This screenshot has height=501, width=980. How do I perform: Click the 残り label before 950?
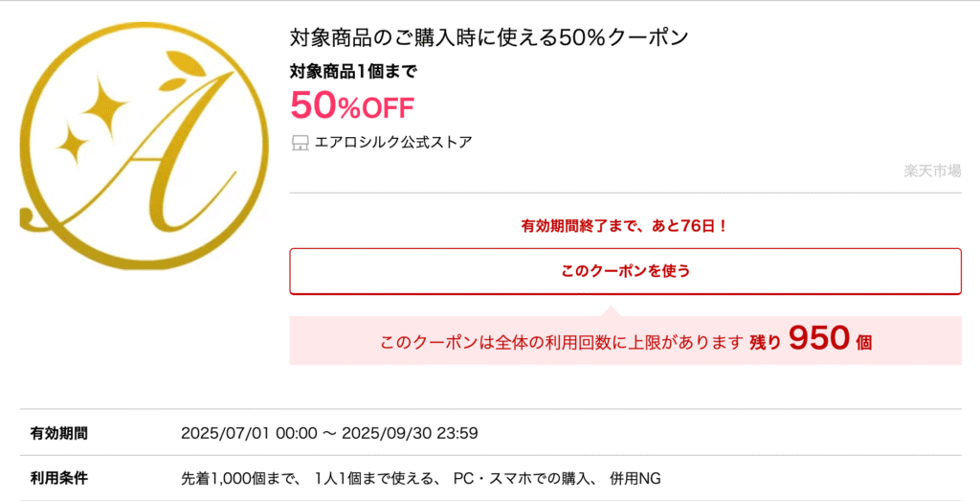pos(766,343)
